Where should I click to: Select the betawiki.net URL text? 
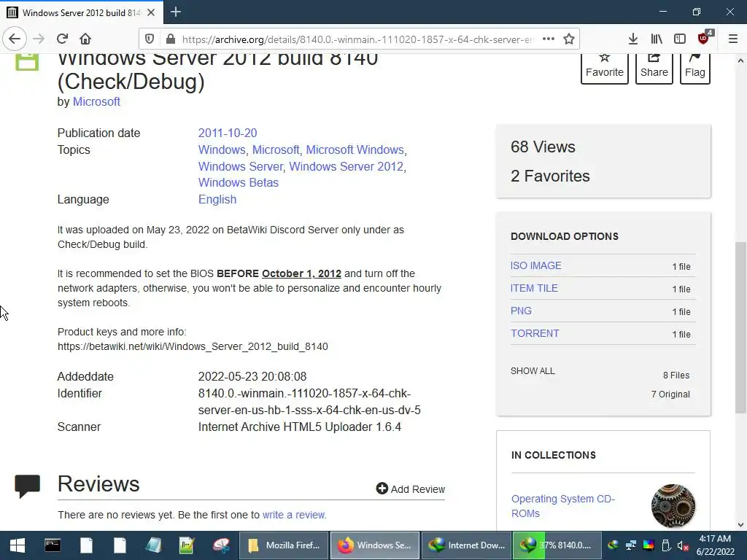pos(193,346)
